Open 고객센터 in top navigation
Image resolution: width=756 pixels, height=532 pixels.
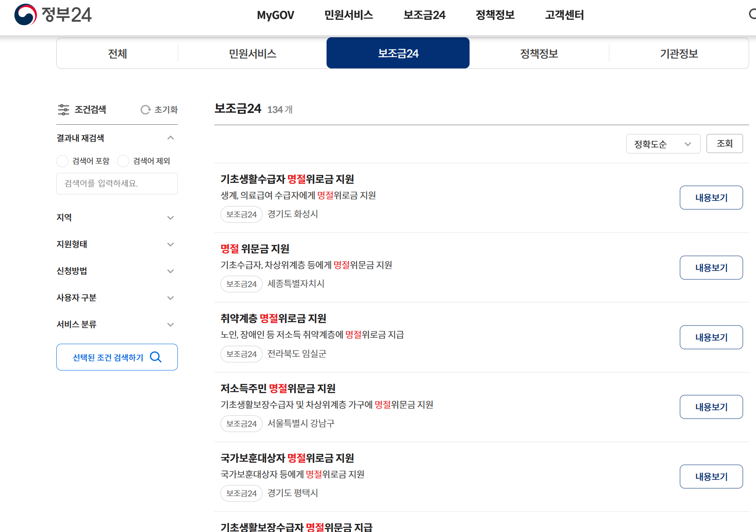click(x=564, y=15)
